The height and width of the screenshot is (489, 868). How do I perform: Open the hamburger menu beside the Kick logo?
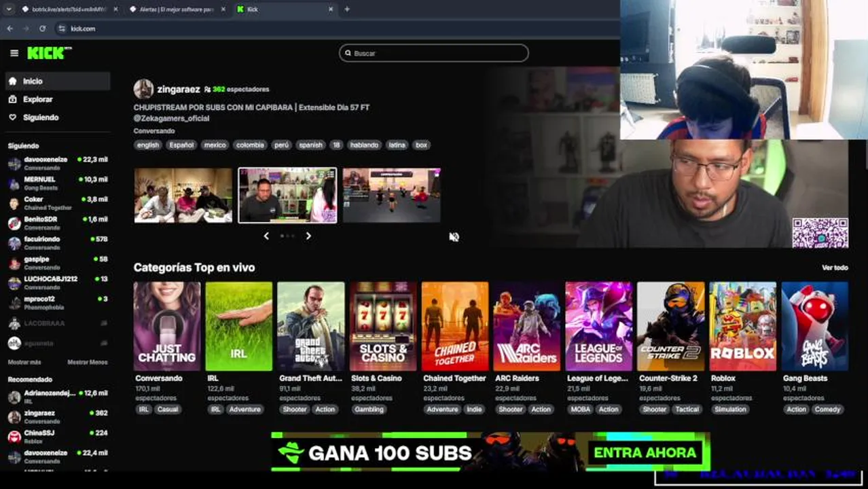(14, 53)
